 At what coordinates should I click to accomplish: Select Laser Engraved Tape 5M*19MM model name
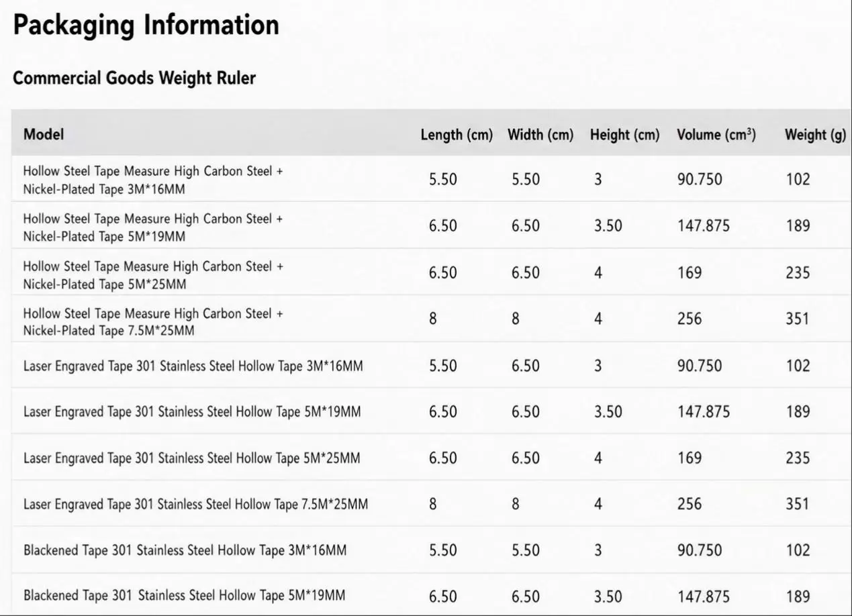[x=192, y=412]
